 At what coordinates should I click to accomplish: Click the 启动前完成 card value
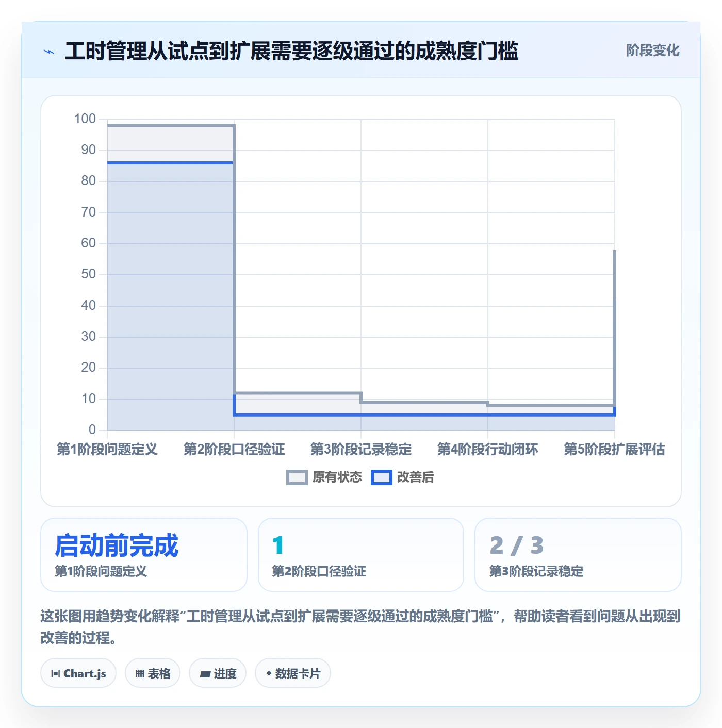[117, 546]
